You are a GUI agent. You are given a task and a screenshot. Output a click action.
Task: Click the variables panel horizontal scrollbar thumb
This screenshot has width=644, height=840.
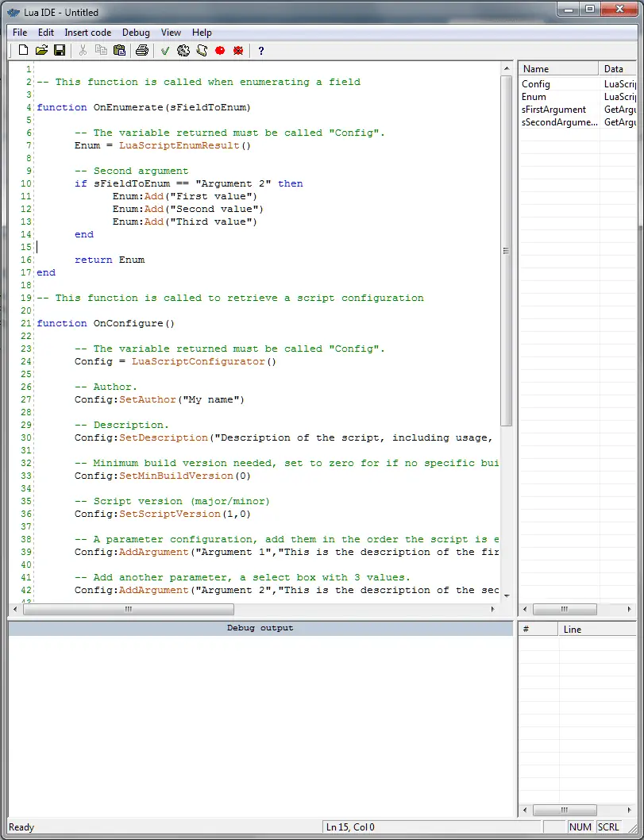[565, 609]
